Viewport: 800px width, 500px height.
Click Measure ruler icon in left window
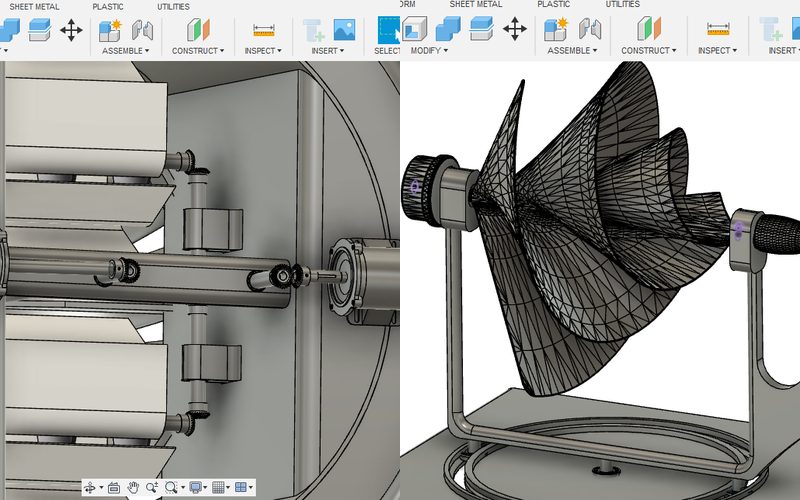coord(263,31)
